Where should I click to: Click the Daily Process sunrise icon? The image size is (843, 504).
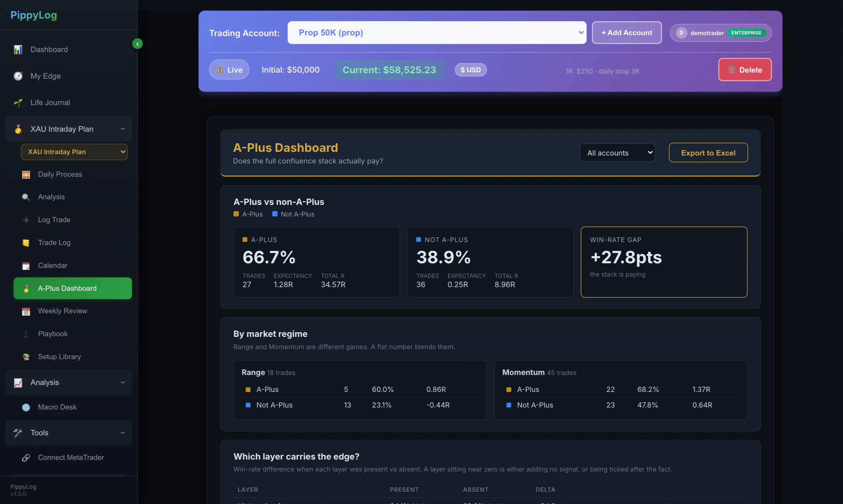(x=26, y=174)
